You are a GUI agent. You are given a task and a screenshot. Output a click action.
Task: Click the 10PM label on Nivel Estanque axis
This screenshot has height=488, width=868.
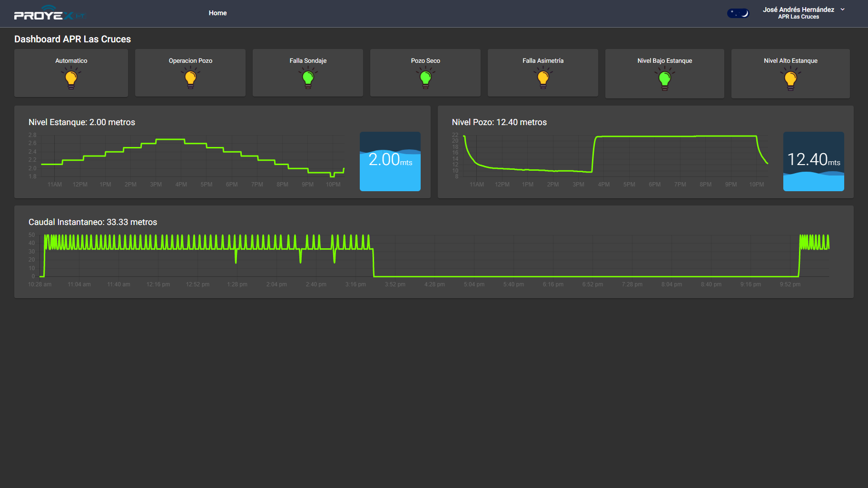coord(333,185)
